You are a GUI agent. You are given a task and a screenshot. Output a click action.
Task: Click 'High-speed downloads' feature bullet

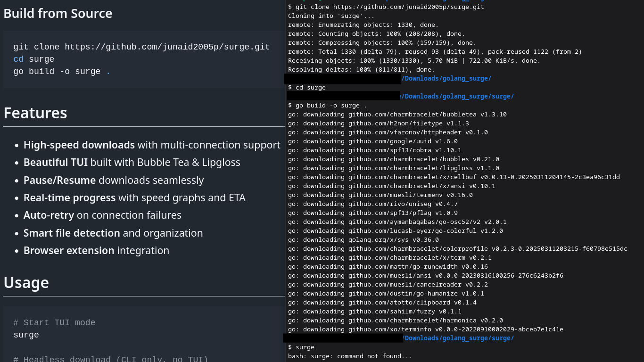[x=152, y=145]
